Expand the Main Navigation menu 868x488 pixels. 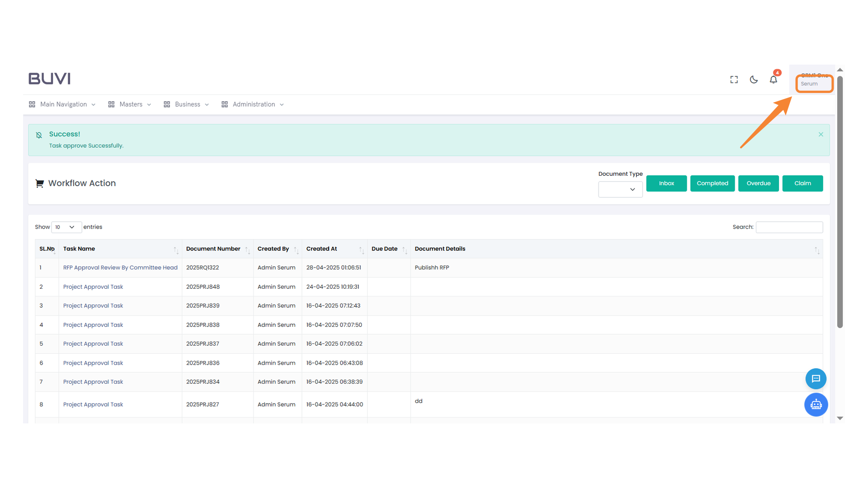pos(62,104)
